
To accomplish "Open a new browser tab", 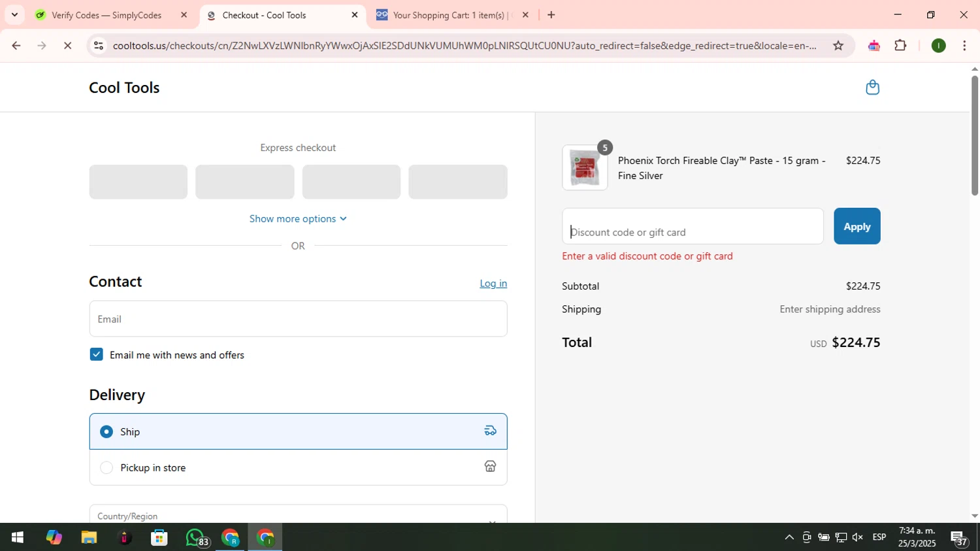I will (551, 14).
